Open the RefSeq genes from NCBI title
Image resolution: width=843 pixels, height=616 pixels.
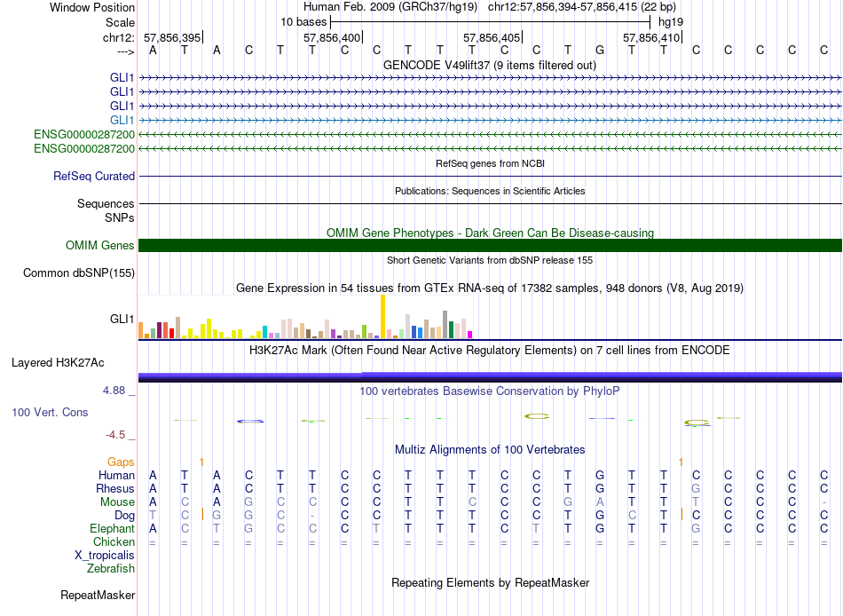490,163
